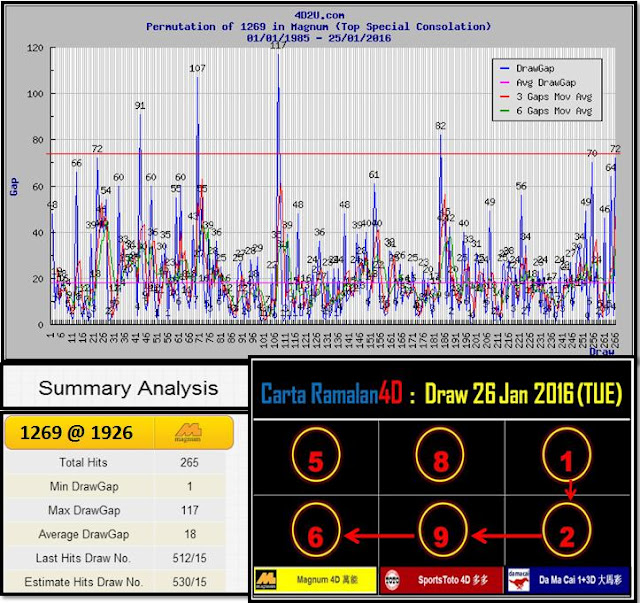This screenshot has width=640, height=603.
Task: Click the Min DrawGap value 1
Action: [x=190, y=487]
